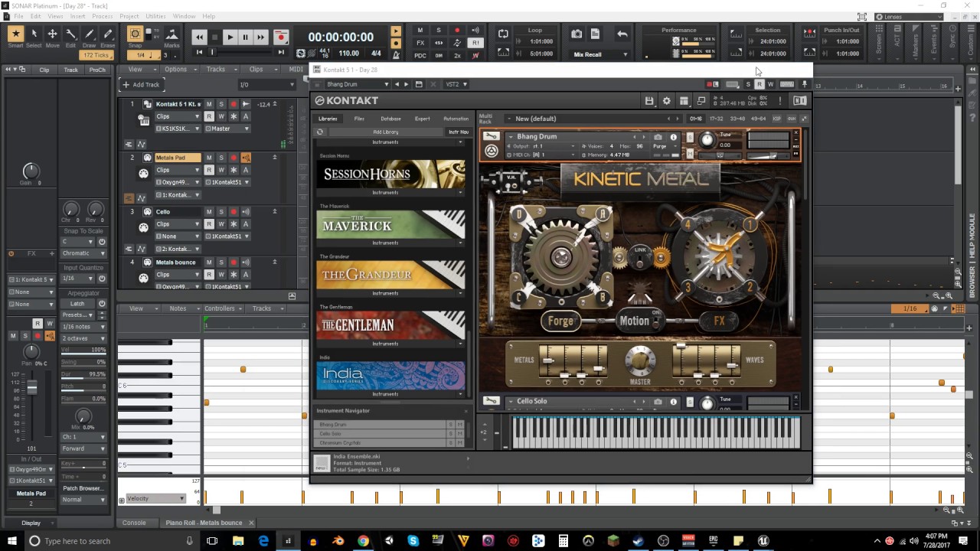Click the inspector volume fader
The height and width of the screenshot is (551, 980).
pyautogui.click(x=32, y=388)
